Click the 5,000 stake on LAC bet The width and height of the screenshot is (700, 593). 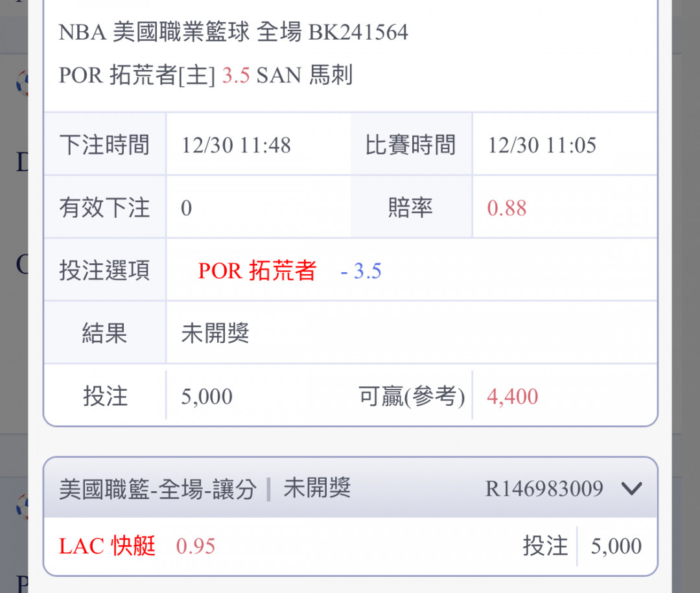(616, 546)
